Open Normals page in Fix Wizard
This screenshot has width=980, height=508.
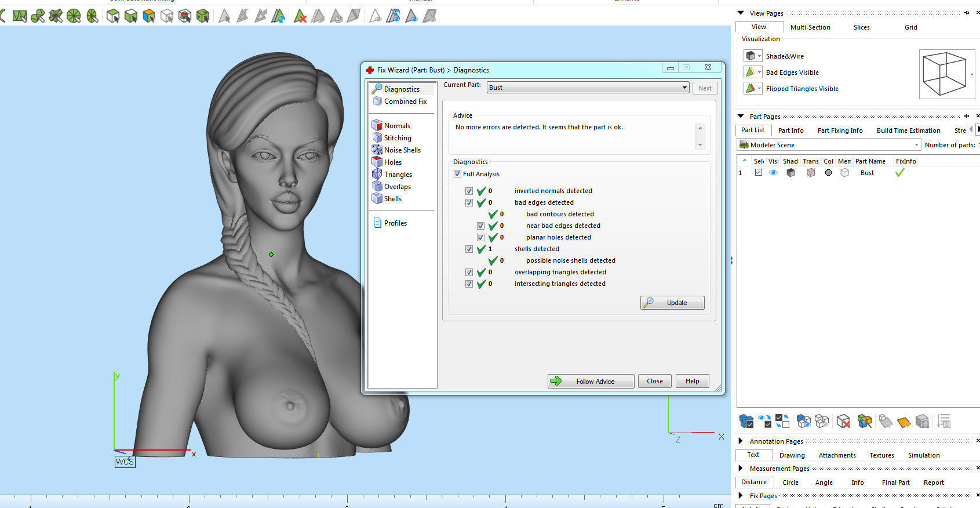pyautogui.click(x=397, y=126)
